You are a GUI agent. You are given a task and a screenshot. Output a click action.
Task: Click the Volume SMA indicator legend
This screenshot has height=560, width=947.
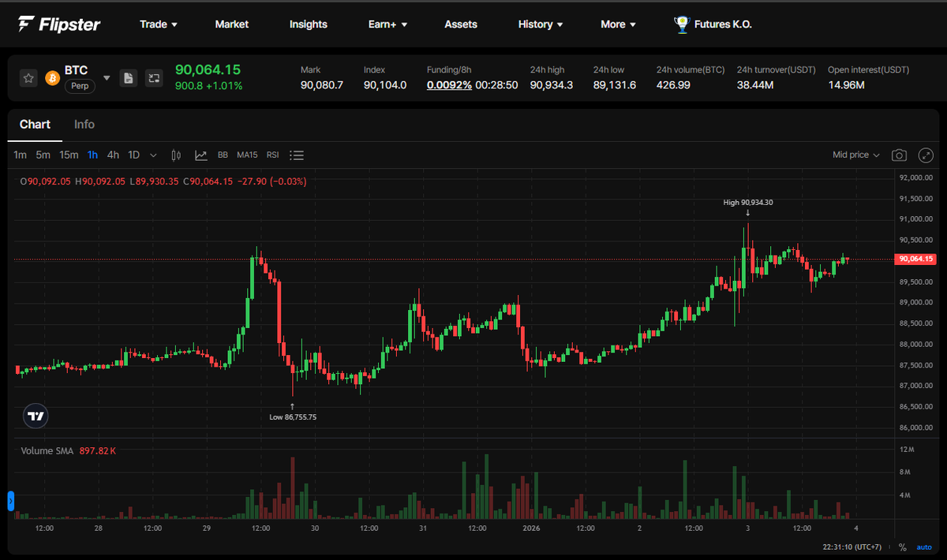click(x=69, y=451)
